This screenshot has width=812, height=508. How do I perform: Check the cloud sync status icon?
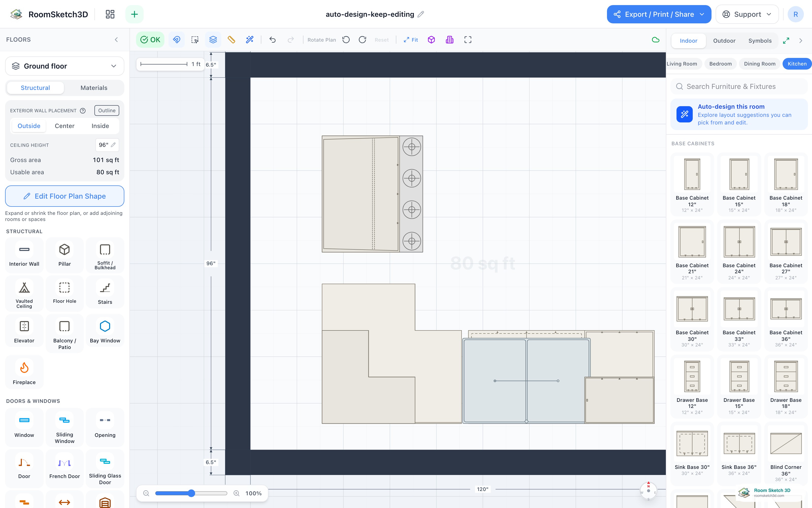(655, 40)
